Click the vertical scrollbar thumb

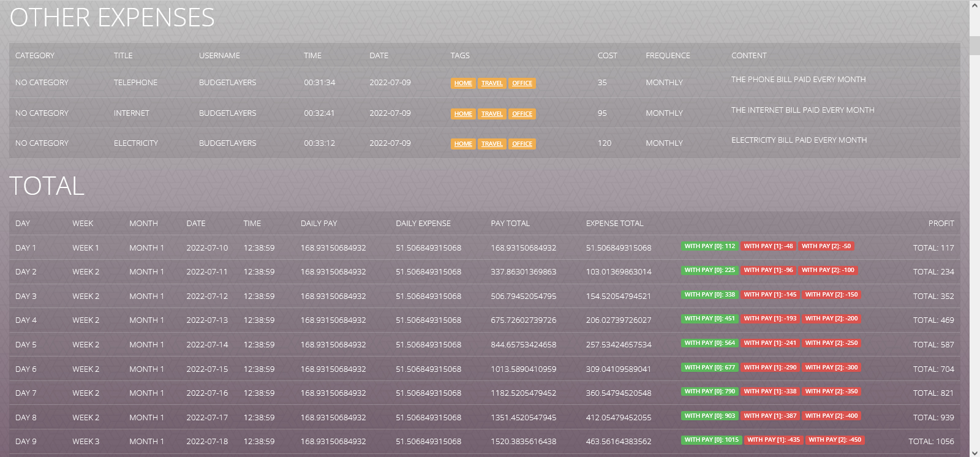pyautogui.click(x=974, y=45)
